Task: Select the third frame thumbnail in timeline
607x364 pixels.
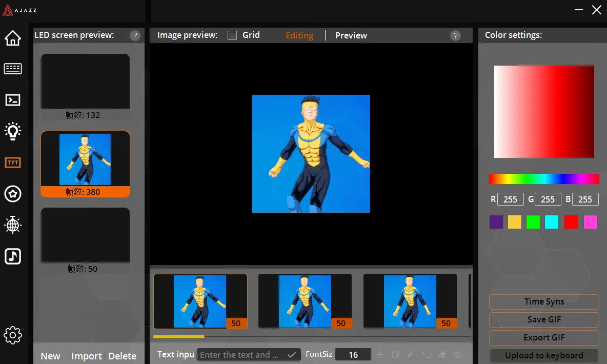Action: point(410,301)
